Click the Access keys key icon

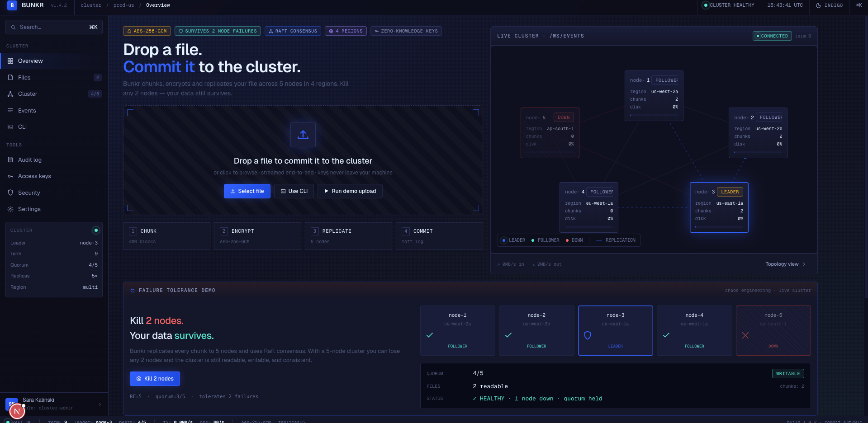[x=10, y=176]
